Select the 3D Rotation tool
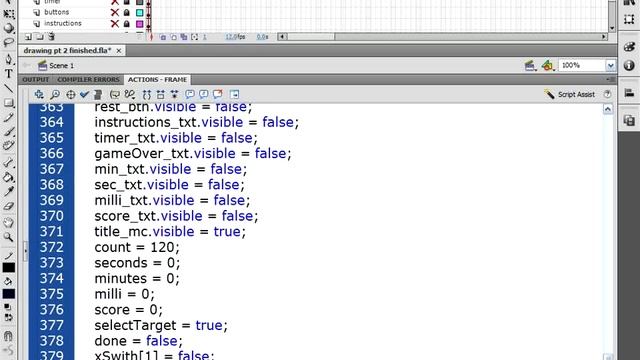Viewport: 640px width, 360px height. click(x=8, y=28)
